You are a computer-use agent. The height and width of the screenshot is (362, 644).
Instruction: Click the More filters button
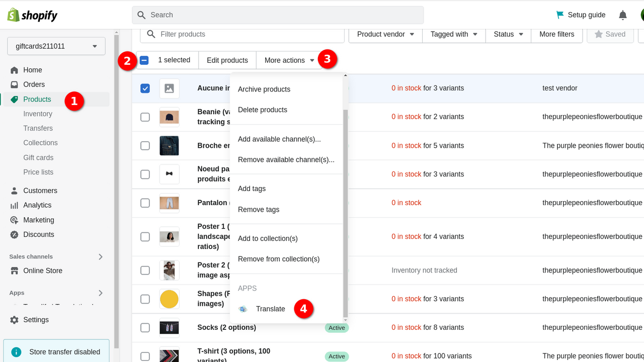click(x=557, y=34)
